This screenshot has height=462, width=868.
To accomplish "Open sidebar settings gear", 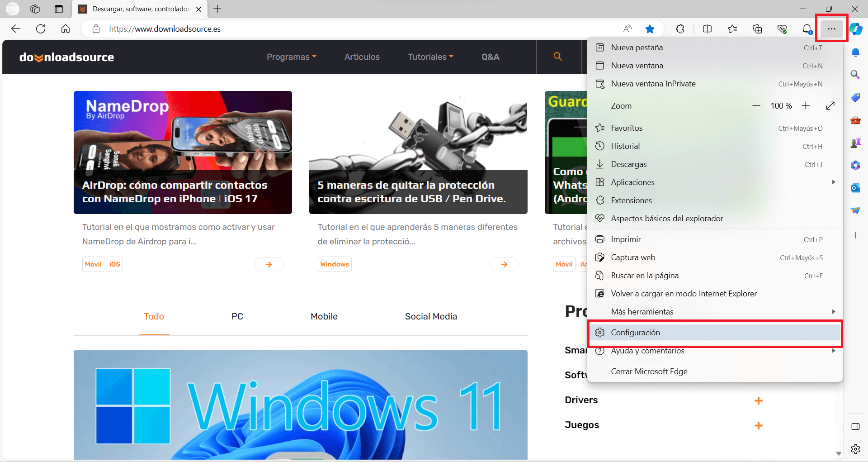I will (x=855, y=449).
